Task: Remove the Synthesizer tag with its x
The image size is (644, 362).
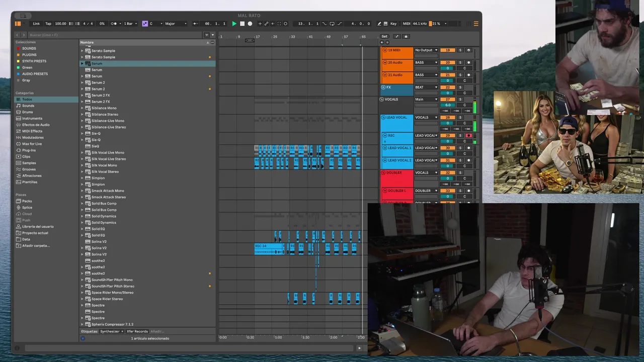Action: click(122, 331)
